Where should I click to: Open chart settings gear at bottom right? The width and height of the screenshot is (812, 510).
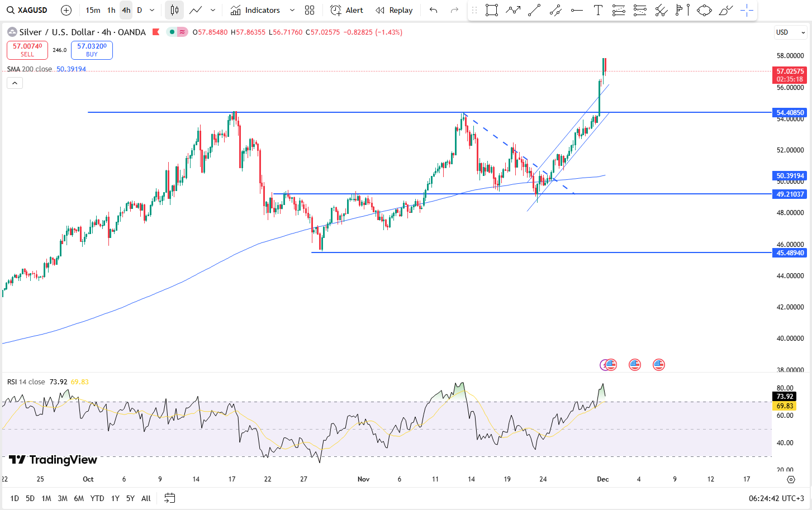pos(791,479)
